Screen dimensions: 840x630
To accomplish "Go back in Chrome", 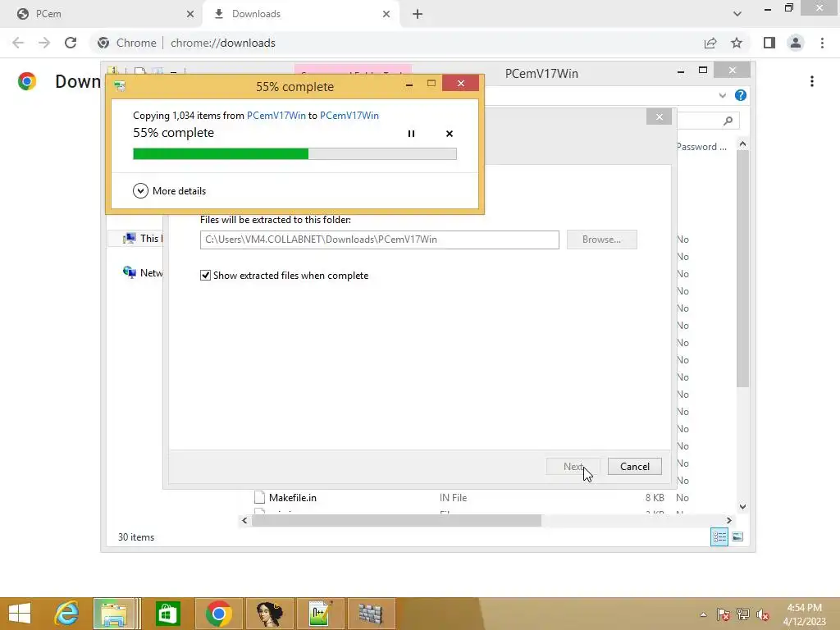I will (18, 43).
